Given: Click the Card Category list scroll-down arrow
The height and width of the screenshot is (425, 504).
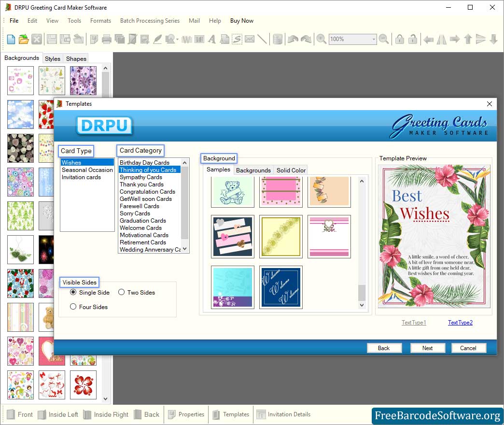Looking at the screenshot, I should pos(184,249).
